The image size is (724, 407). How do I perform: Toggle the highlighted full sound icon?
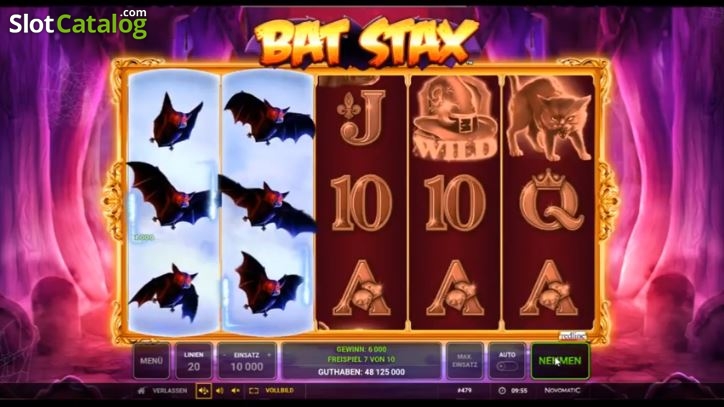[203, 391]
